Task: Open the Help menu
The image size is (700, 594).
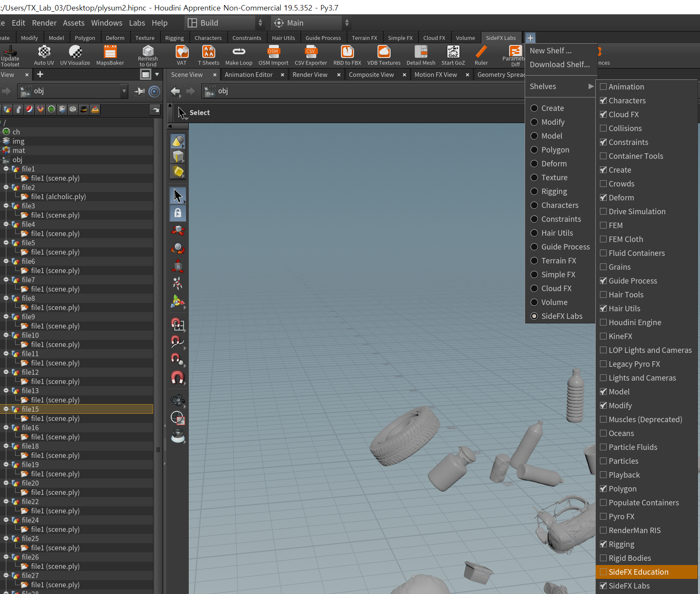Action: (x=160, y=23)
